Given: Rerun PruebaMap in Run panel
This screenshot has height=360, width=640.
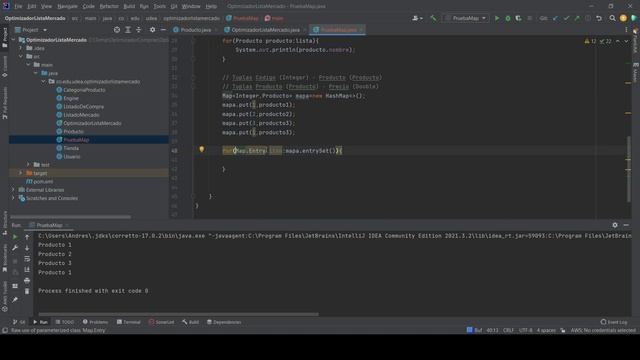Looking at the screenshot, I should 15,237.
